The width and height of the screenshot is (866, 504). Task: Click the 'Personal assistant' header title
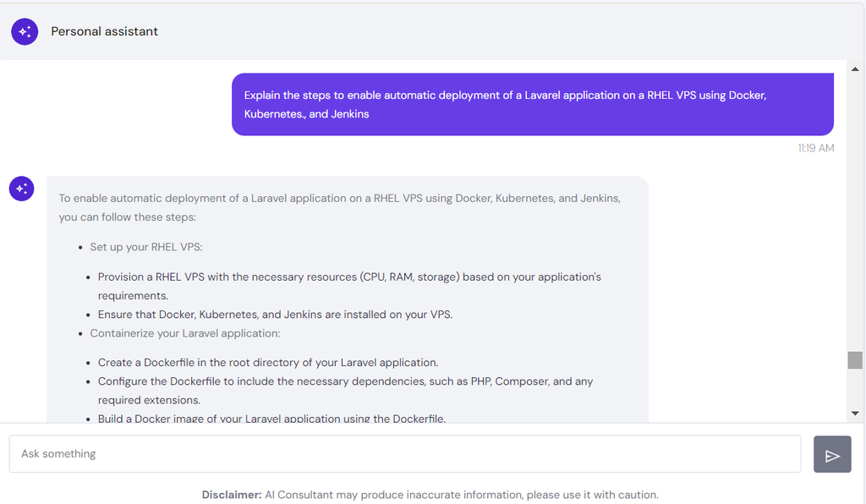point(104,31)
